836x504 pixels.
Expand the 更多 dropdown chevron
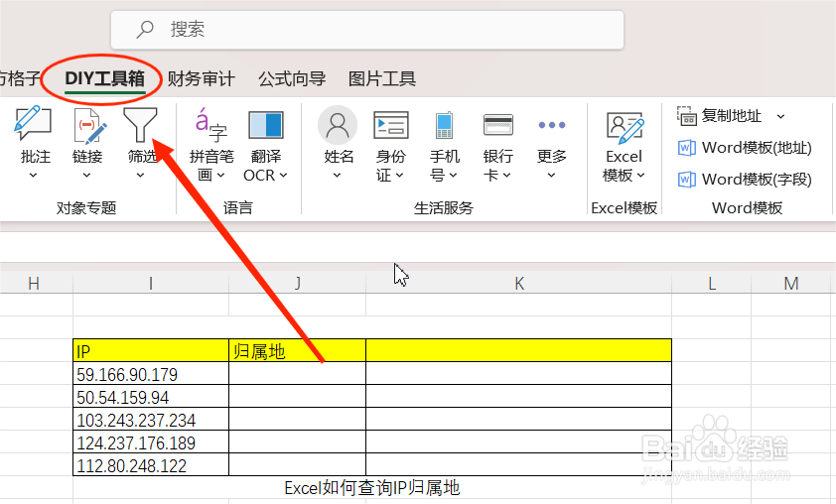pos(551,176)
